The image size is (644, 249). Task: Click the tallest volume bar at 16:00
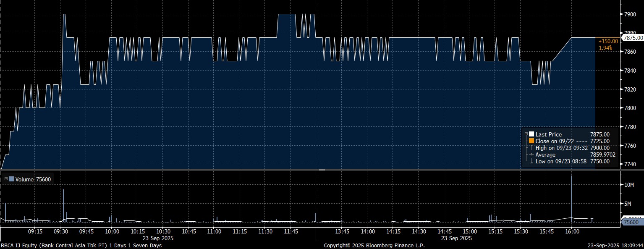[x=571, y=197]
